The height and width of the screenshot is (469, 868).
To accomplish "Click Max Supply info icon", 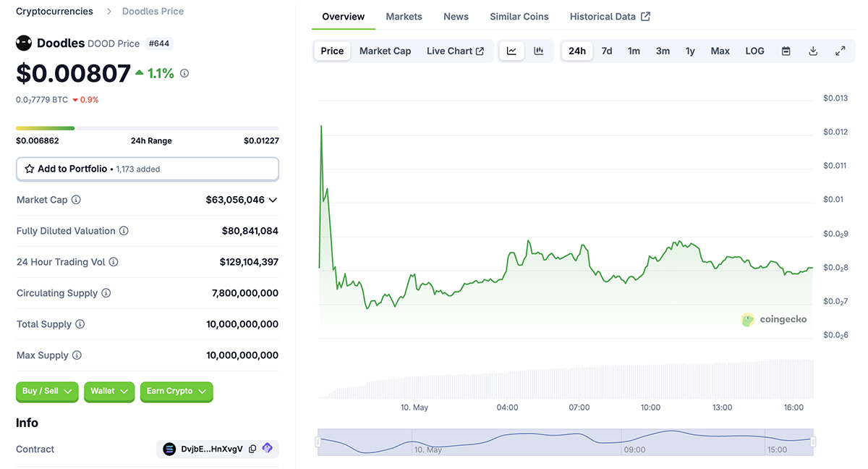I will pyautogui.click(x=77, y=355).
